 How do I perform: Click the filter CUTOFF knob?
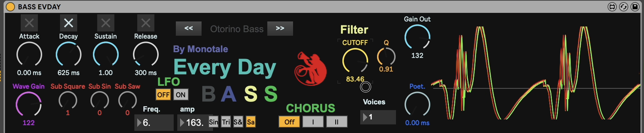coord(355,61)
